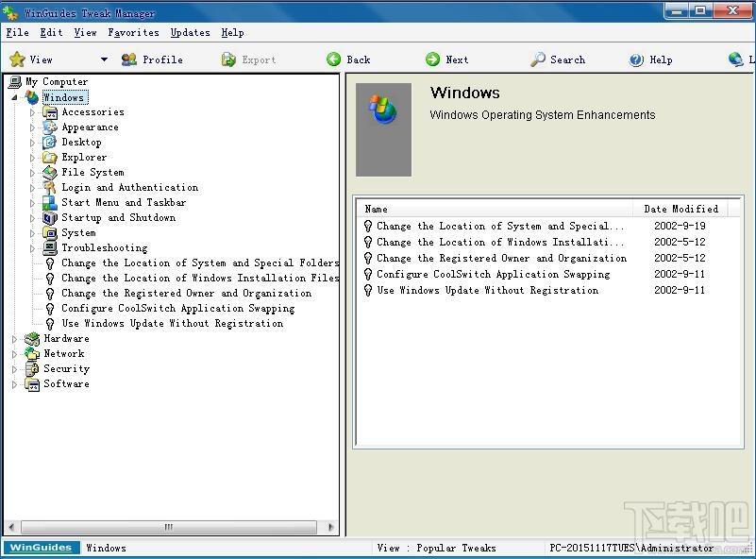The image size is (756, 559).
Task: Open the View menu
Action: pyautogui.click(x=85, y=32)
